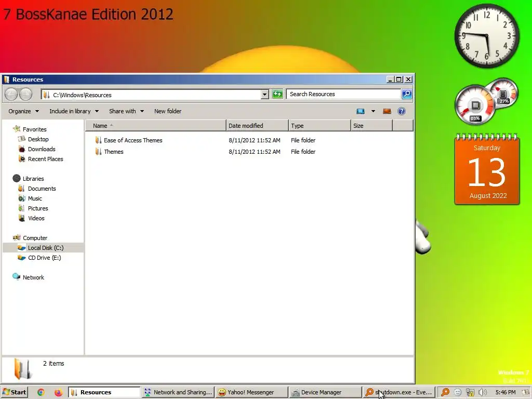The image size is (532, 399).
Task: Click the Ease of Access Themes folder icon
Action: pyautogui.click(x=98, y=140)
